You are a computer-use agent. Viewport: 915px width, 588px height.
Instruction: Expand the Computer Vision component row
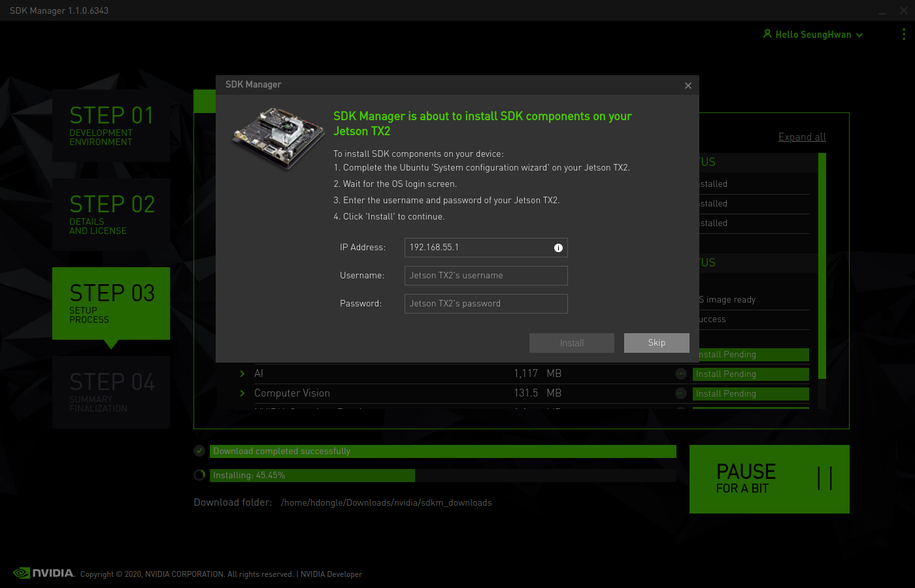click(242, 393)
